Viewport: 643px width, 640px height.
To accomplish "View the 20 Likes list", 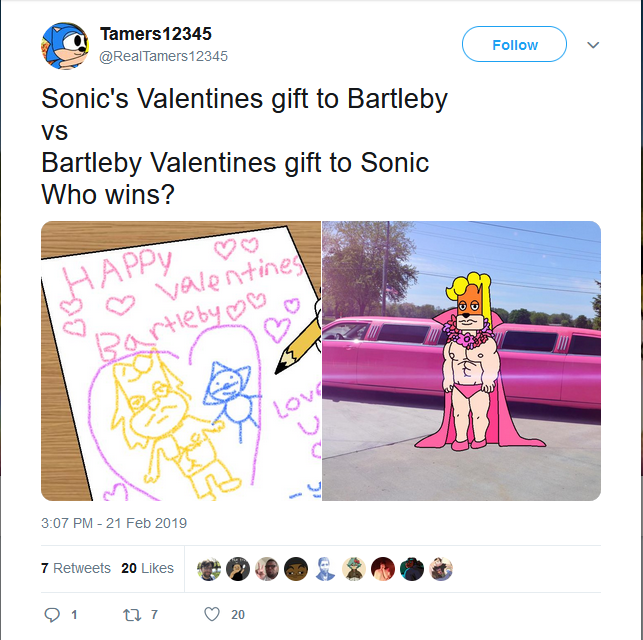I will (147, 568).
